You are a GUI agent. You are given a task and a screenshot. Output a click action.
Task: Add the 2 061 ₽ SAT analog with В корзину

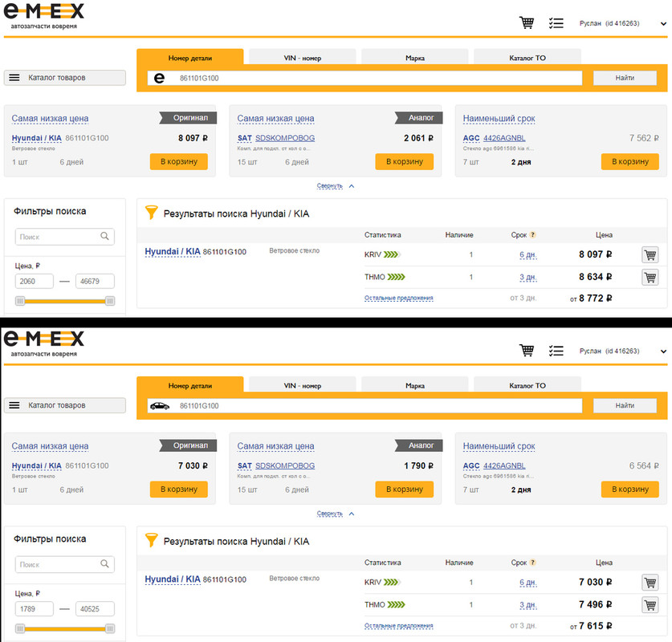404,161
